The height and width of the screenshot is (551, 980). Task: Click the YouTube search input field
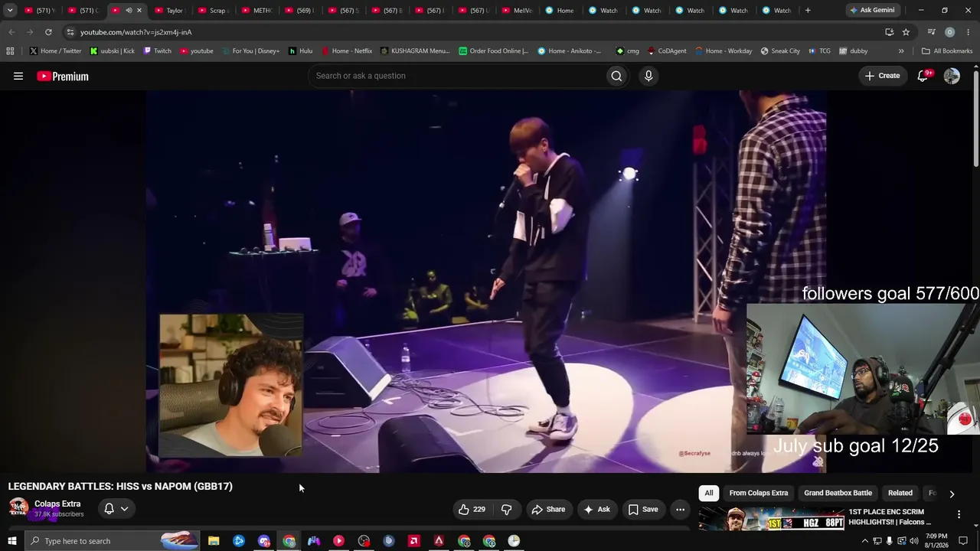[x=456, y=76]
